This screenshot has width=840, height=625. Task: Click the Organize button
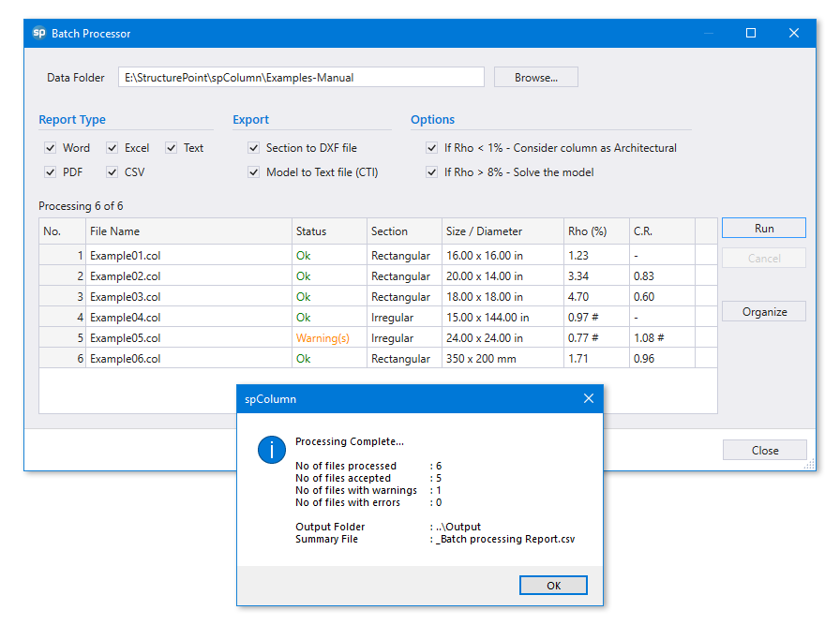point(764,312)
